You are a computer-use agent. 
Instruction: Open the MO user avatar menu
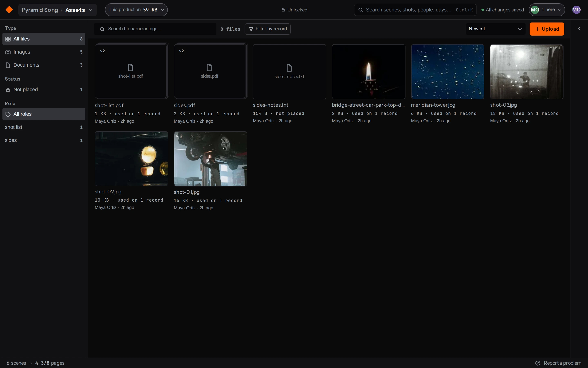(576, 10)
